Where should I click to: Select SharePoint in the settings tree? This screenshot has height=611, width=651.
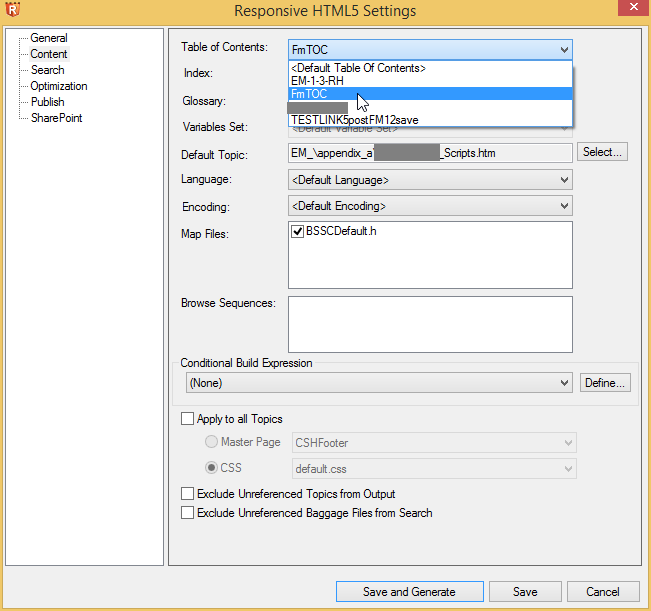56,118
